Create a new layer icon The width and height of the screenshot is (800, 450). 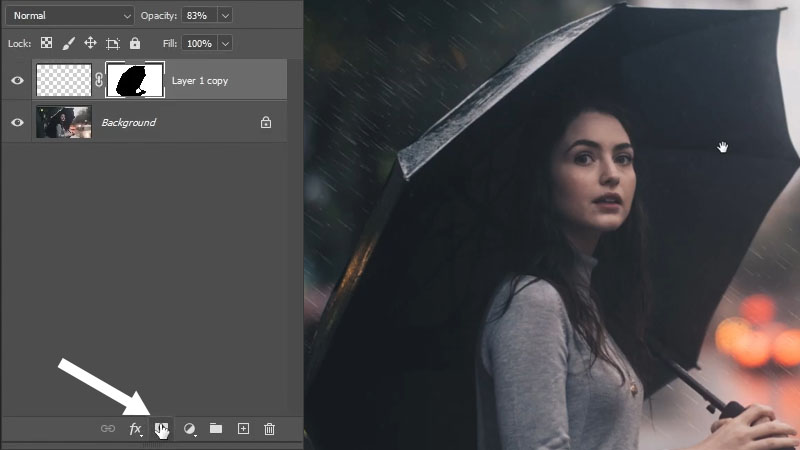point(243,429)
